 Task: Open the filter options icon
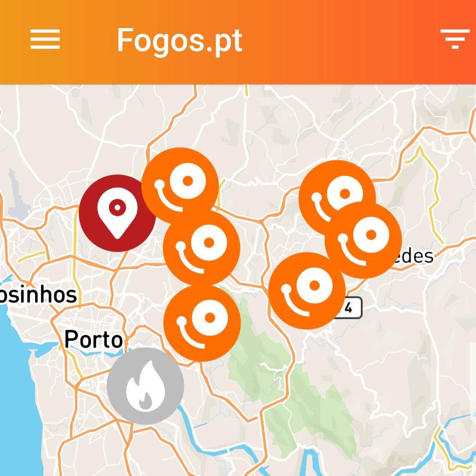tap(455, 39)
